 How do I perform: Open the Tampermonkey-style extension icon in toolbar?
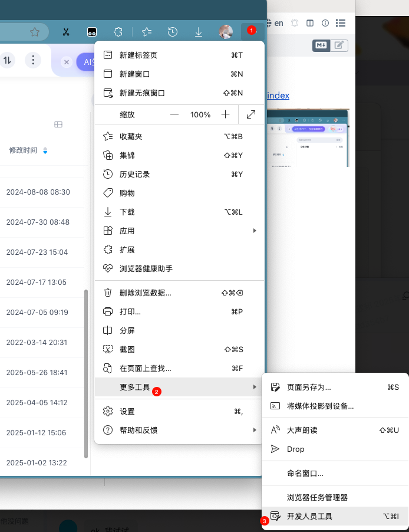tap(92, 32)
